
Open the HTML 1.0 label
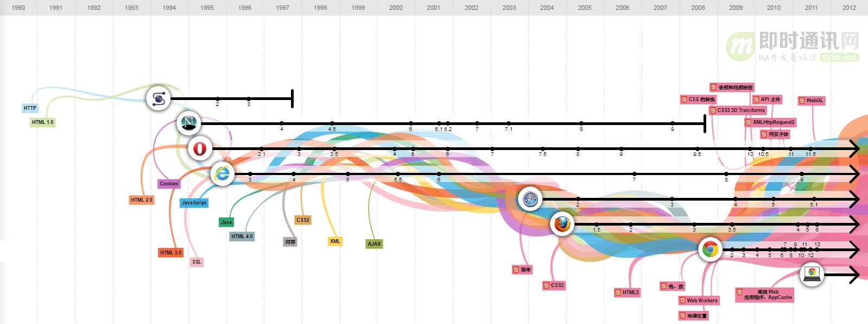click(43, 122)
